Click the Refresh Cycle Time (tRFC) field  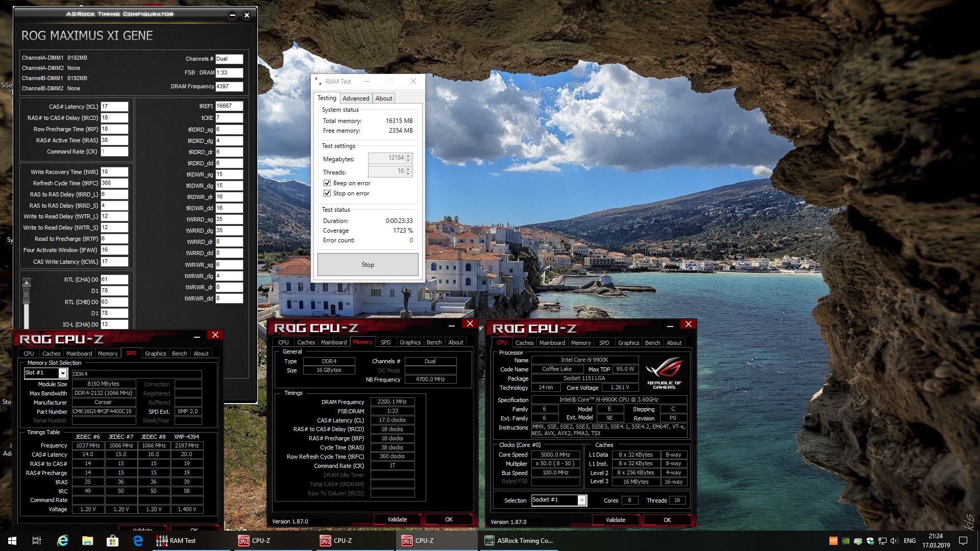(114, 183)
